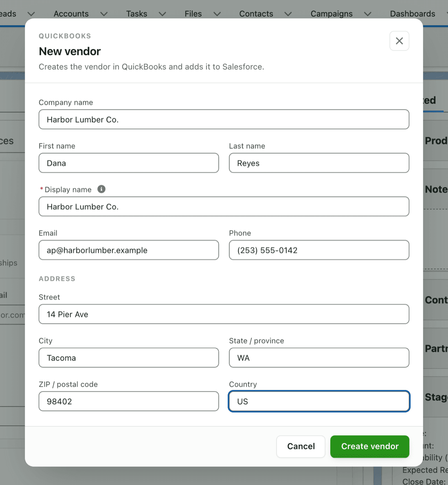Expand the Files tab chevron

click(217, 14)
